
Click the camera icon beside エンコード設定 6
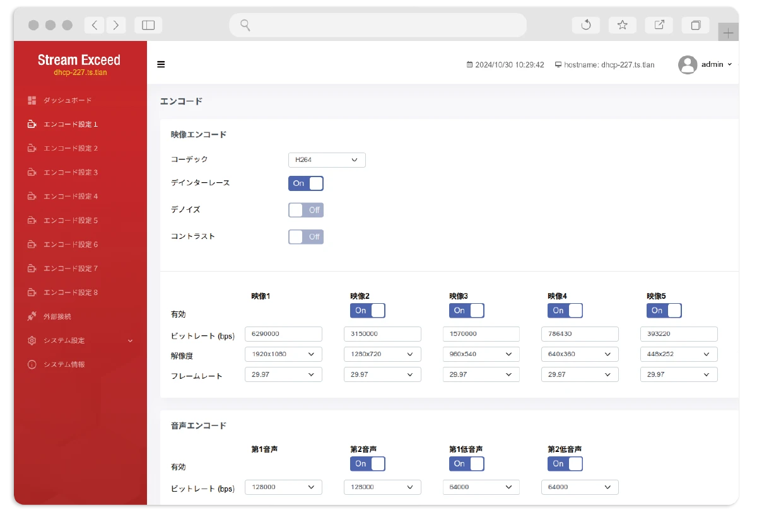(32, 245)
